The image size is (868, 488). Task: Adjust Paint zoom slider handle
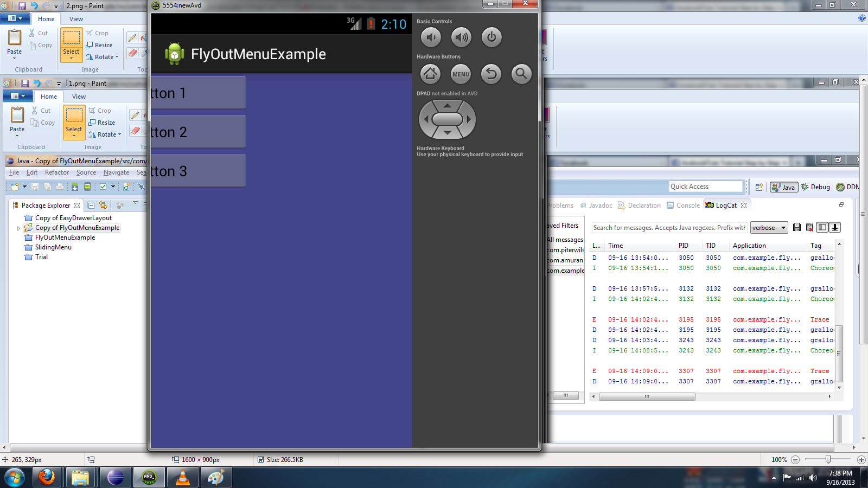pyautogui.click(x=828, y=459)
